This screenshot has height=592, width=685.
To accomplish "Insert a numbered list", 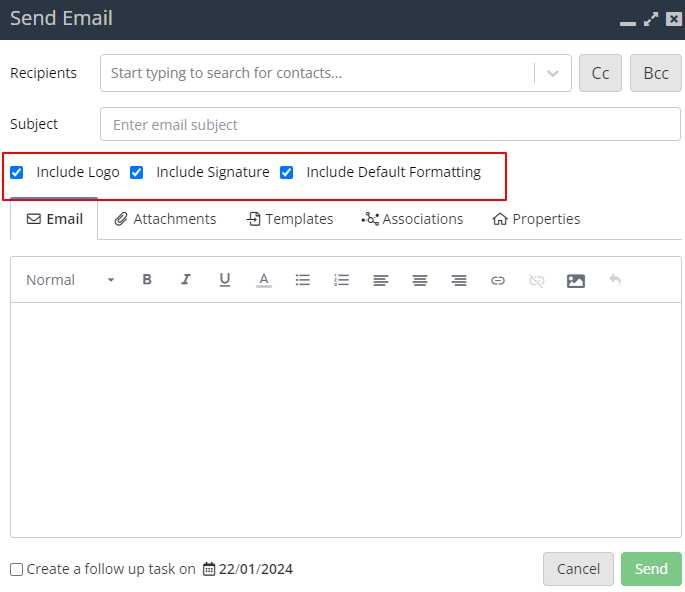I will click(342, 280).
